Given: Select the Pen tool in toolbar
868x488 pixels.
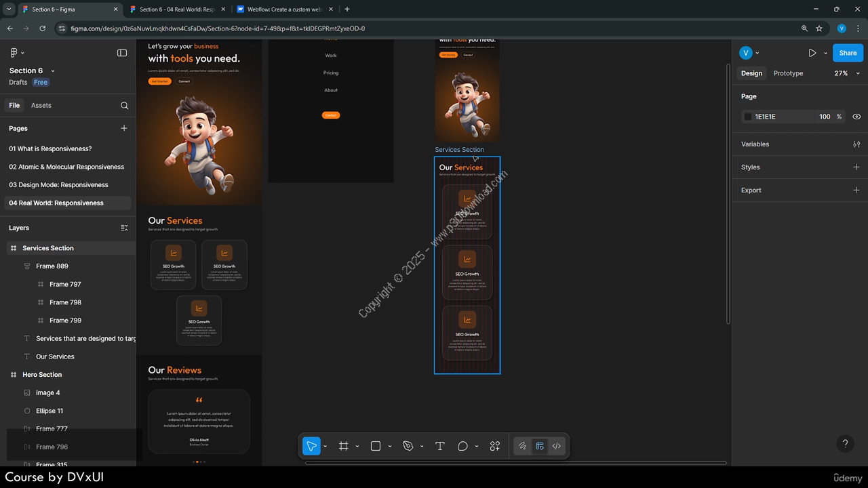Looking at the screenshot, I should pos(408,446).
